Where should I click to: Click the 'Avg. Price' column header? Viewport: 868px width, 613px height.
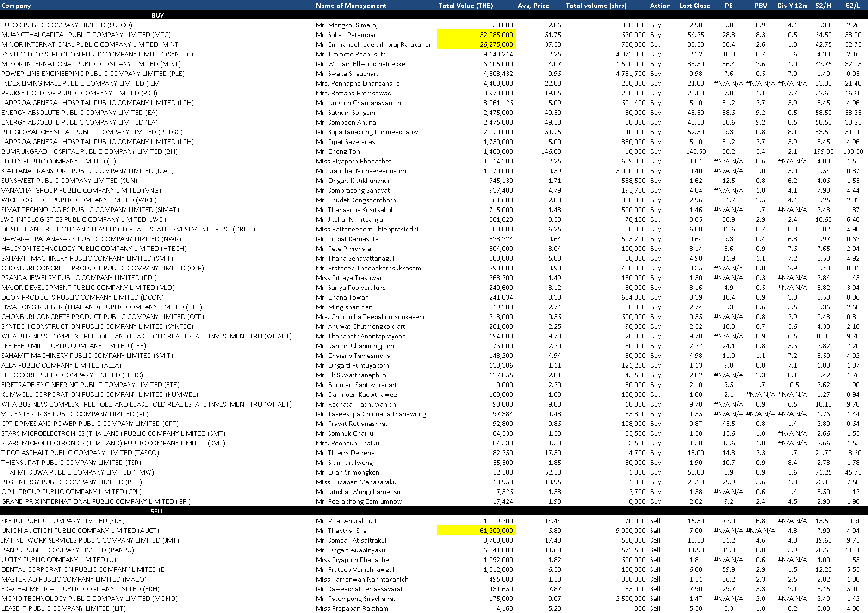pyautogui.click(x=533, y=6)
